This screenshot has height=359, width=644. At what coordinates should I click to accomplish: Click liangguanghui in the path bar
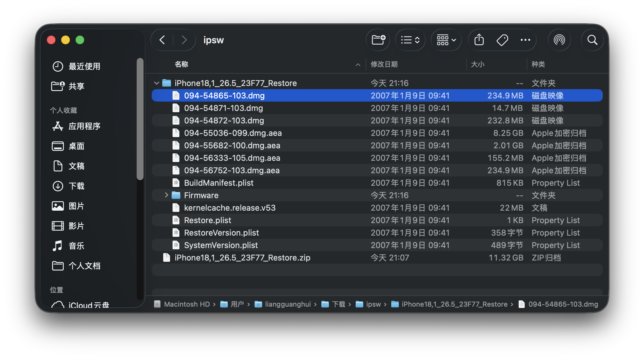click(283, 304)
